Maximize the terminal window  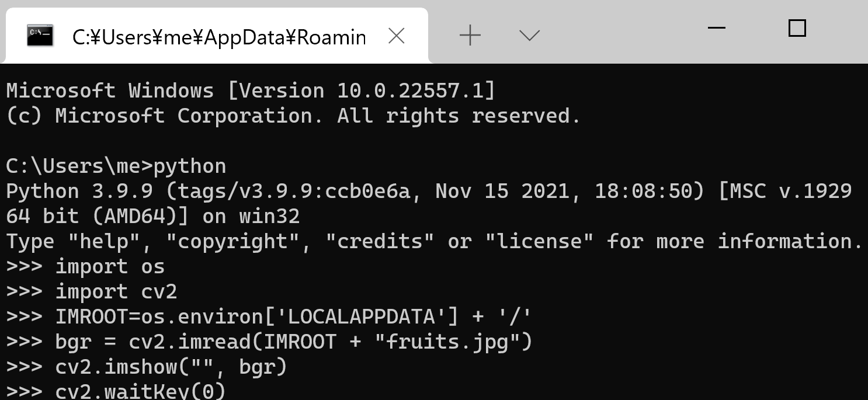pyautogui.click(x=797, y=28)
